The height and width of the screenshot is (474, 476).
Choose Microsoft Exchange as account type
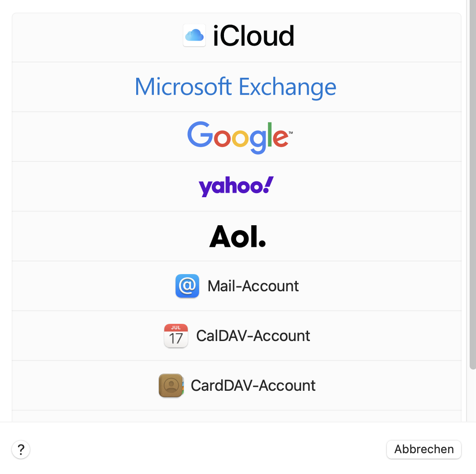tap(236, 87)
